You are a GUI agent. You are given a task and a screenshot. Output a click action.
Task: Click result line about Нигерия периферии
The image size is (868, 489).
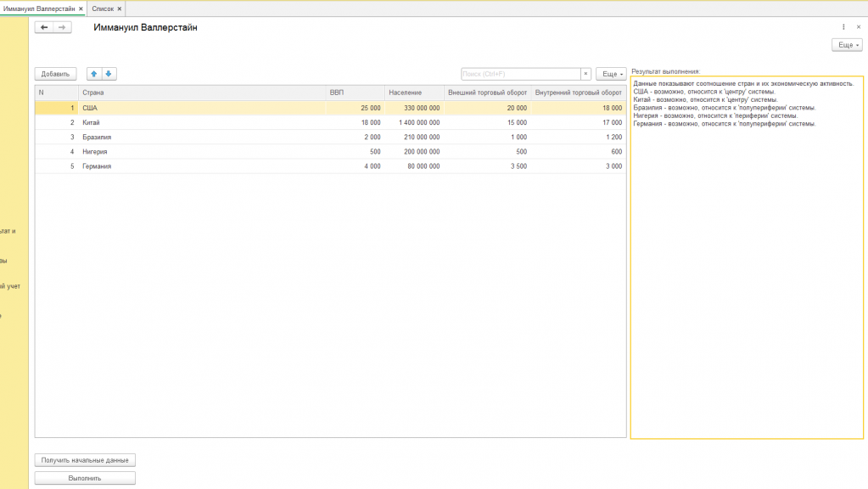(x=715, y=115)
